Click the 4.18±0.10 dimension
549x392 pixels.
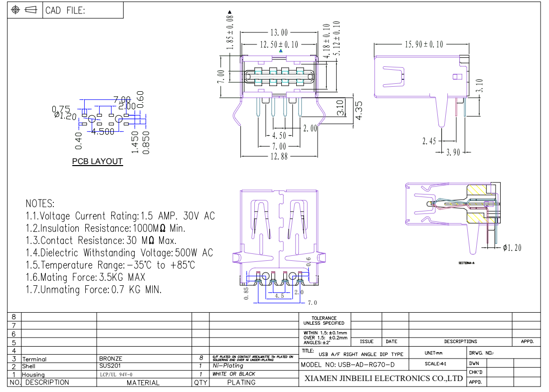326,41
